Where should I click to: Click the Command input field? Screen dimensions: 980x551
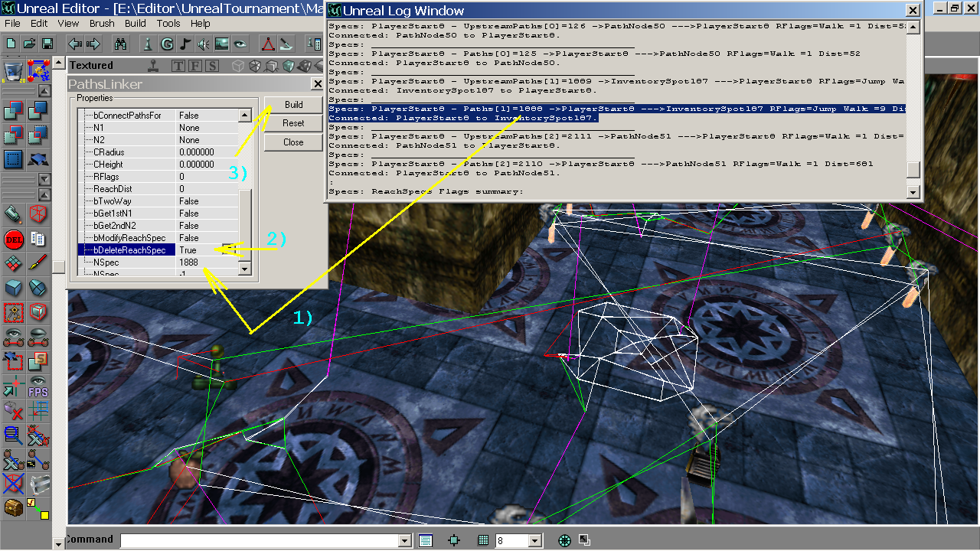259,540
